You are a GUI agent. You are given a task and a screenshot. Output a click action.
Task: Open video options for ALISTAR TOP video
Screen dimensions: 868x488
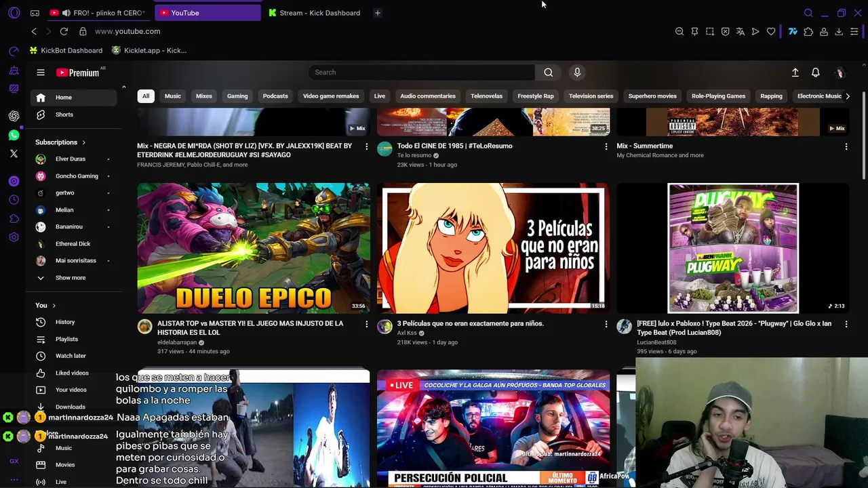pos(367,325)
